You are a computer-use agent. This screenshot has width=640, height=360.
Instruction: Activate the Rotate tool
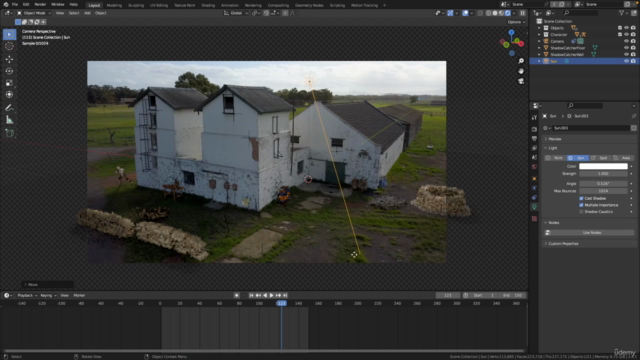[9, 71]
